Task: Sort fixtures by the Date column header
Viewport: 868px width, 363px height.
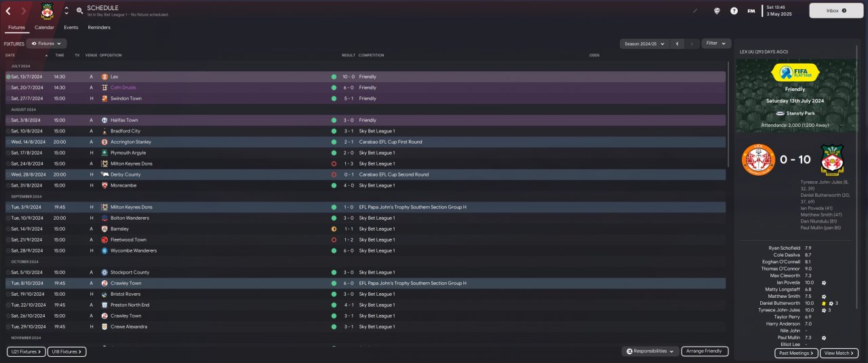Action: click(10, 55)
